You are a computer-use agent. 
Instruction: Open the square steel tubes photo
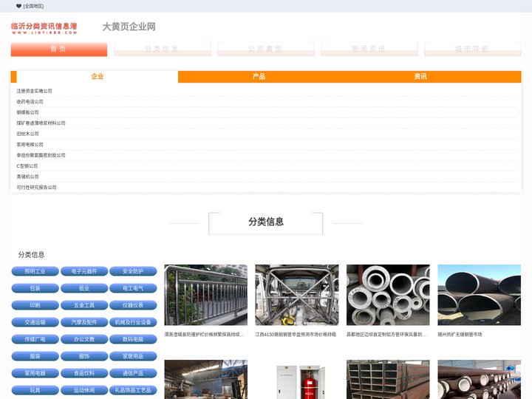coord(388,379)
